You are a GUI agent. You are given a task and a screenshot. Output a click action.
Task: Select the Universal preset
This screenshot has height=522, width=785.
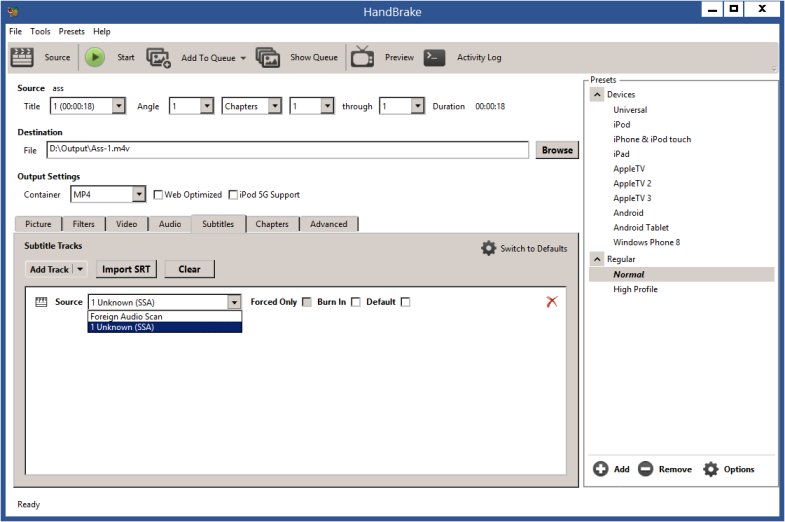[x=630, y=110]
